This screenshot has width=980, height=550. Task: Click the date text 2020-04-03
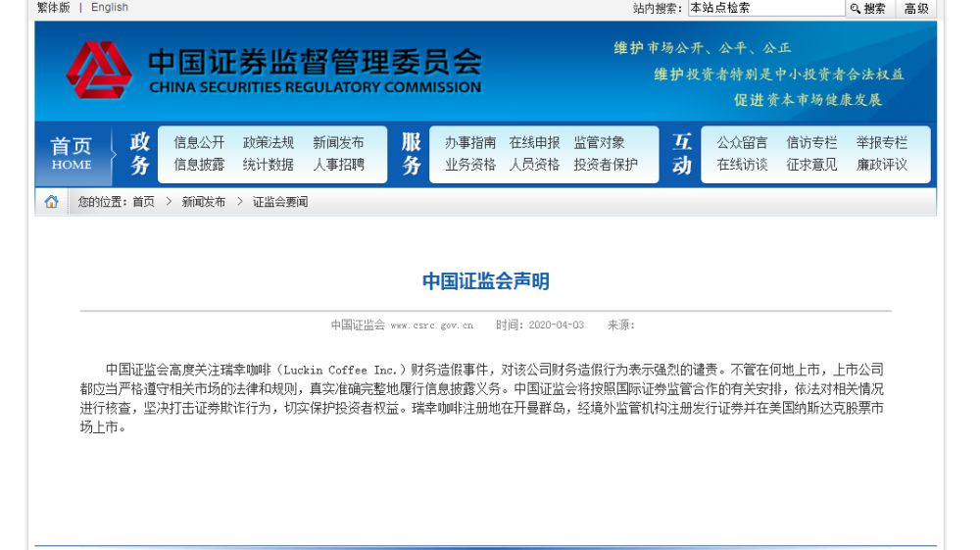pos(557,325)
